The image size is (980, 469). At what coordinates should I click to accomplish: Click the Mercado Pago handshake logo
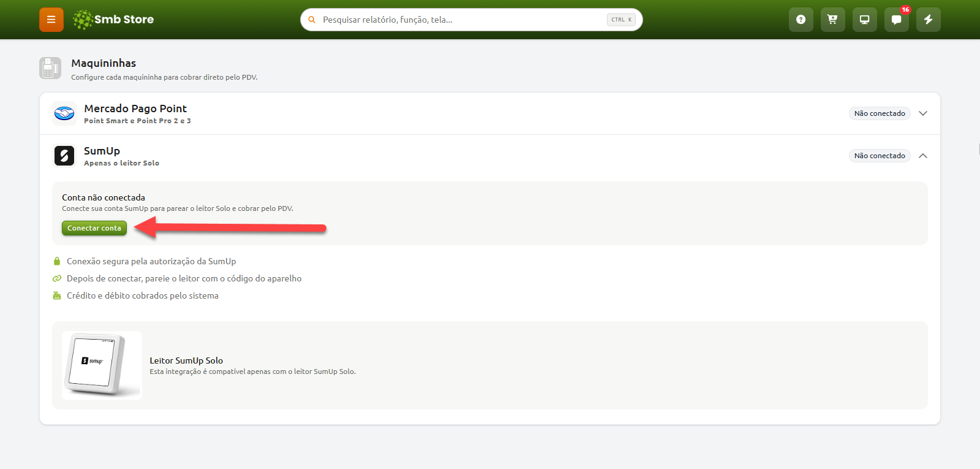tap(64, 113)
